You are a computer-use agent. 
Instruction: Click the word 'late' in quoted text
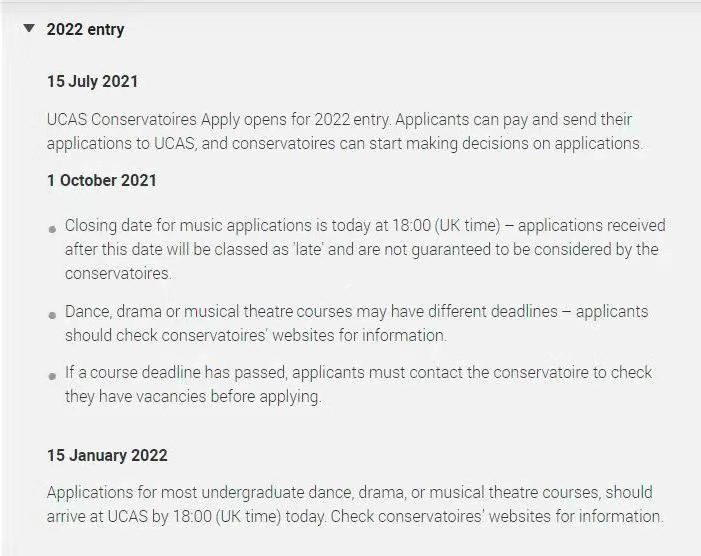point(308,249)
